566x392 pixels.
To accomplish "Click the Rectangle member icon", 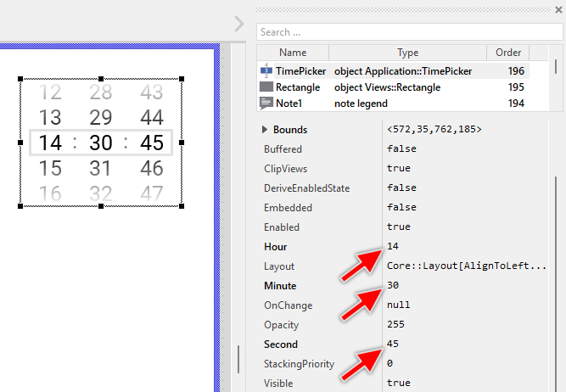I will pos(266,87).
